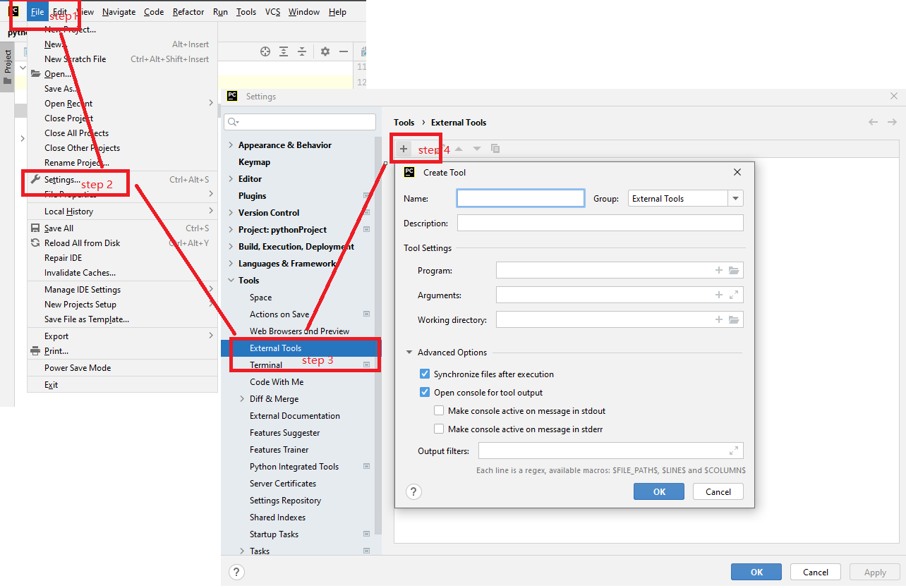Disable Open console for tool output

point(425,393)
